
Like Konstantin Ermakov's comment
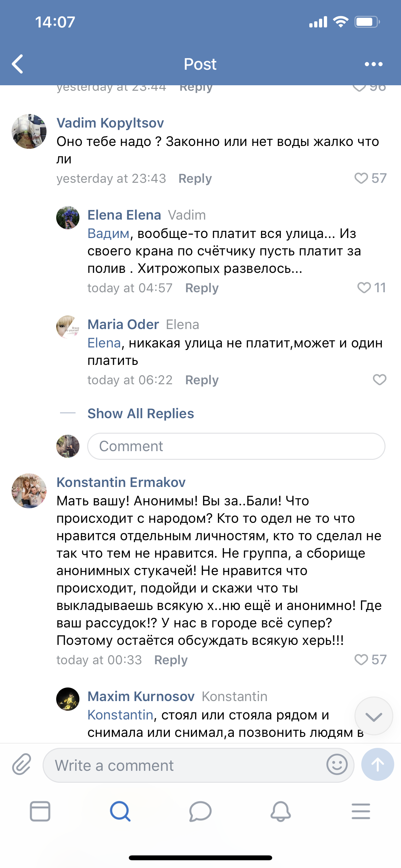pos(361,660)
